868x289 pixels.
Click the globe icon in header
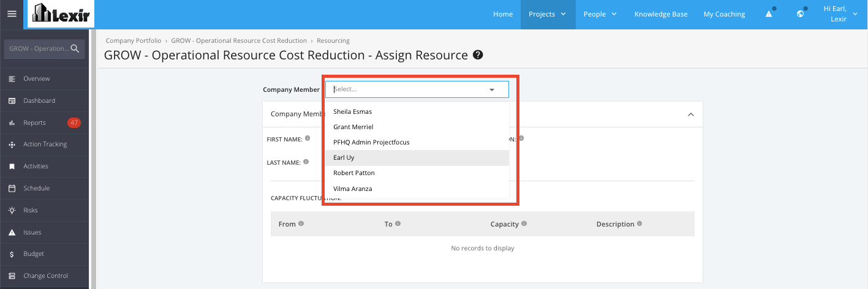(x=800, y=14)
